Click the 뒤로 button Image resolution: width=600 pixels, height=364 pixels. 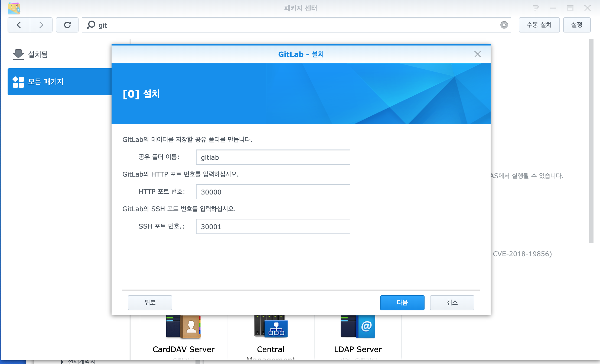150,303
